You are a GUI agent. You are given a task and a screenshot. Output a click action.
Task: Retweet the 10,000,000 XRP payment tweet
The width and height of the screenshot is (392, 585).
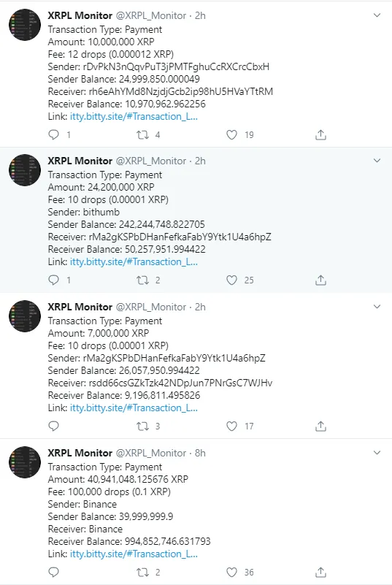point(143,134)
